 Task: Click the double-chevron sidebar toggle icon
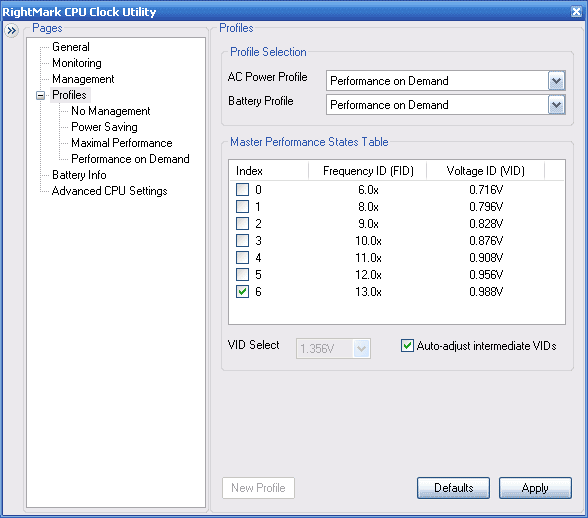[12, 30]
